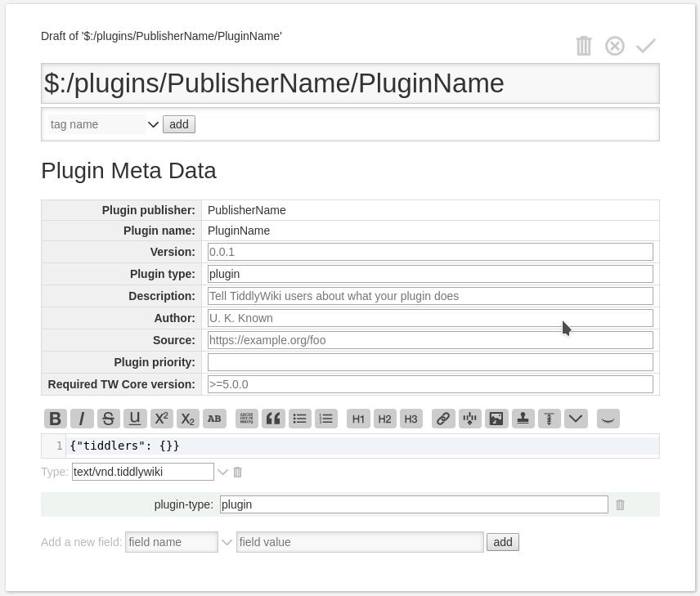Cancel editing with the circled X icon
700x596 pixels.
(615, 46)
